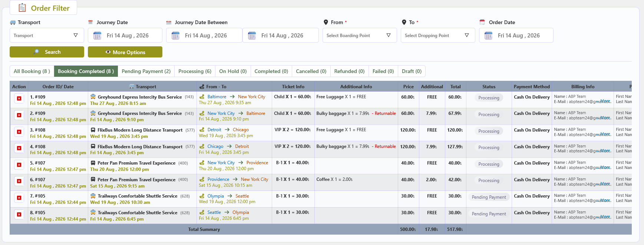The image size is (644, 245).
Task: Click location pin icon beside From label
Action: click(x=326, y=22)
